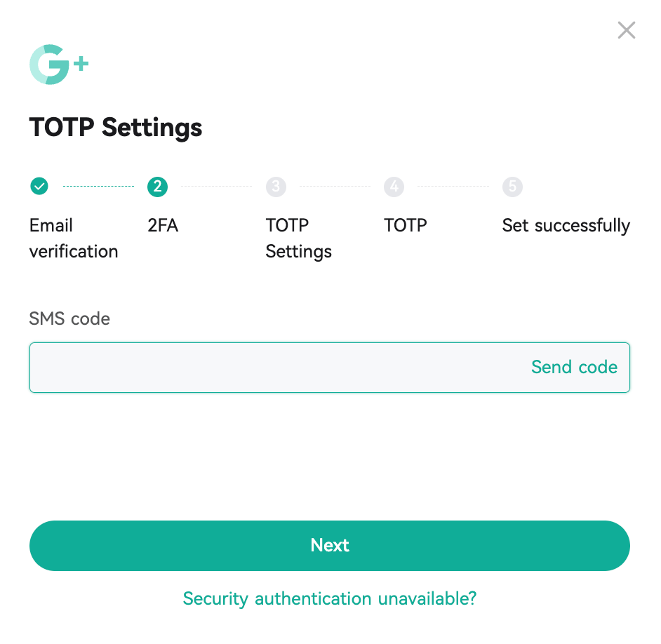Close the TOTP Settings dialog

tap(626, 30)
